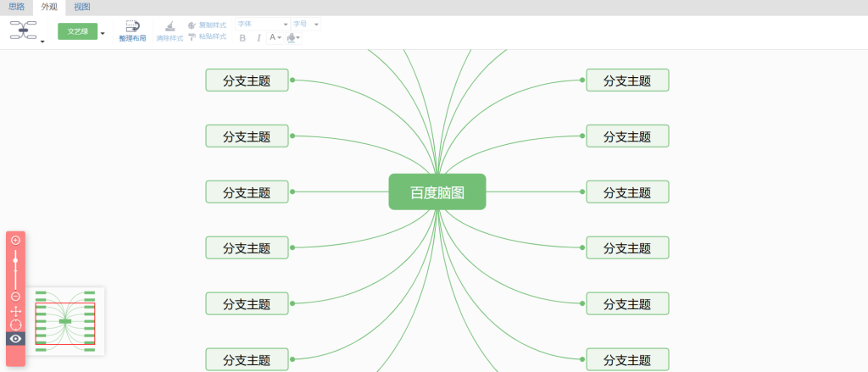Switch to the 思路 tab
868x372 pixels.
(x=17, y=7)
